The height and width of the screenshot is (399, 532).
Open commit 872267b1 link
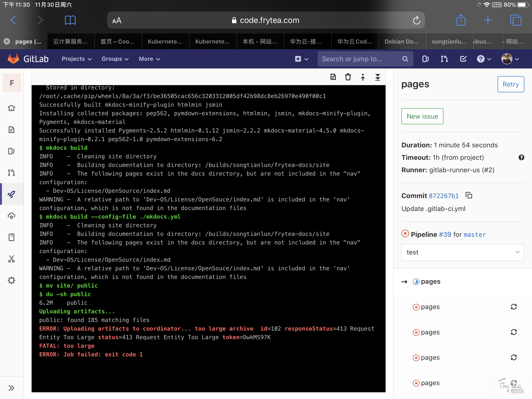[443, 196]
